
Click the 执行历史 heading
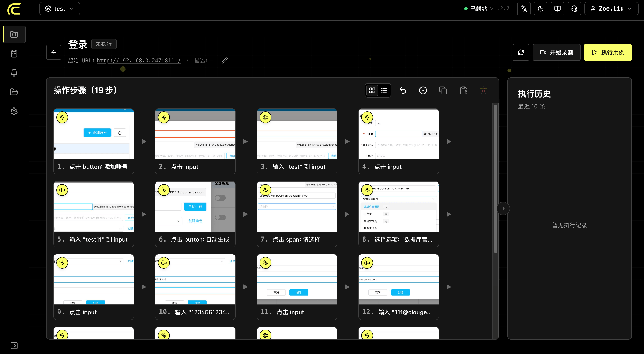[534, 94]
